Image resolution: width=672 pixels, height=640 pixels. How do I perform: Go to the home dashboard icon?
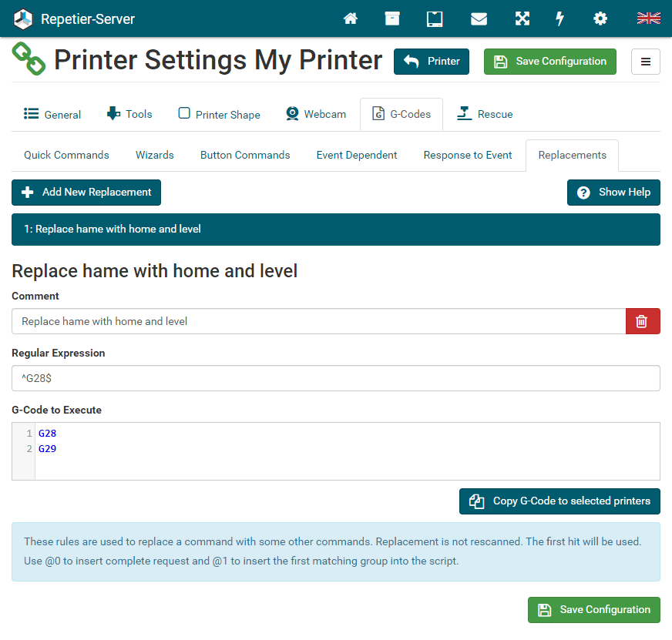coord(351,18)
